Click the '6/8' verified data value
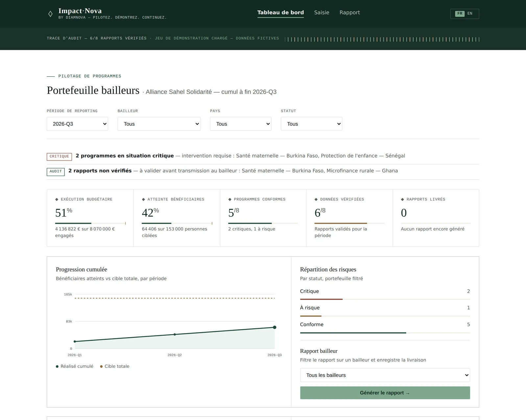This screenshot has height=420, width=526. (x=320, y=212)
